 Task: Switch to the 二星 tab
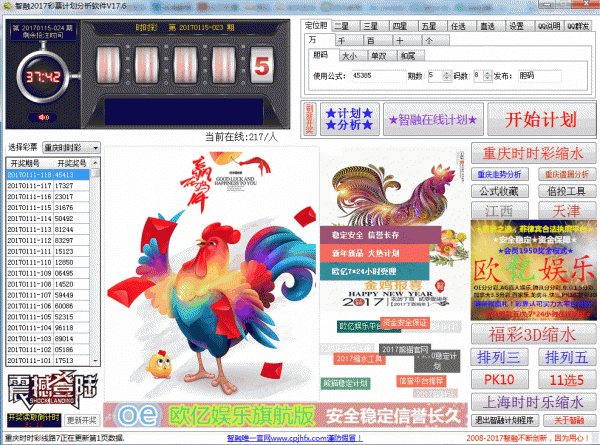(345, 26)
